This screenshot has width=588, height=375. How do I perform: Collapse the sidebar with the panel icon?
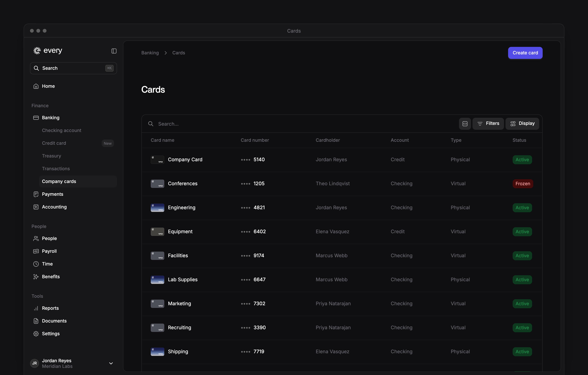114,51
